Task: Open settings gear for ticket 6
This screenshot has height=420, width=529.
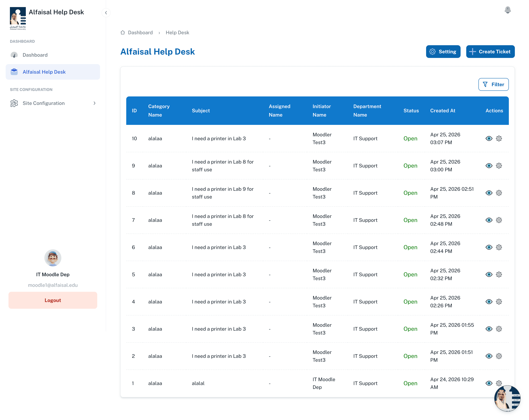Action: [x=499, y=247]
